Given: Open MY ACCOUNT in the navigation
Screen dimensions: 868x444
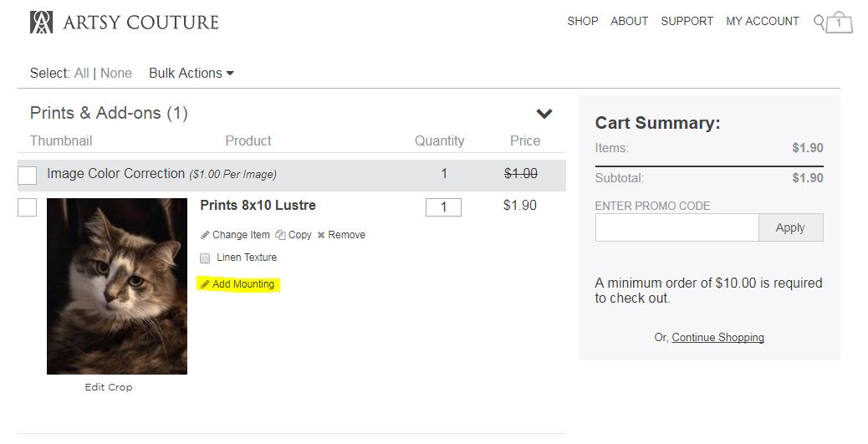Looking at the screenshot, I should [762, 21].
